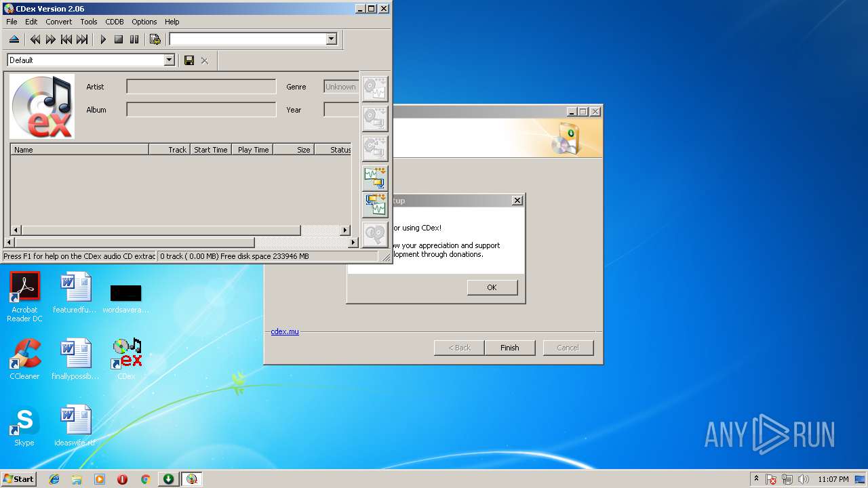868x488 pixels.
Task: Show hidden system tray icons
Action: 756,479
